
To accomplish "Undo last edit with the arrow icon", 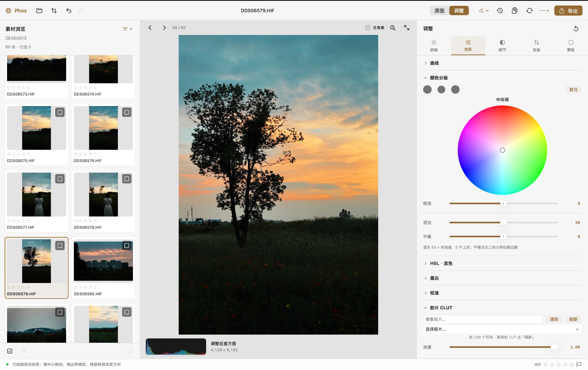I will coord(69,11).
